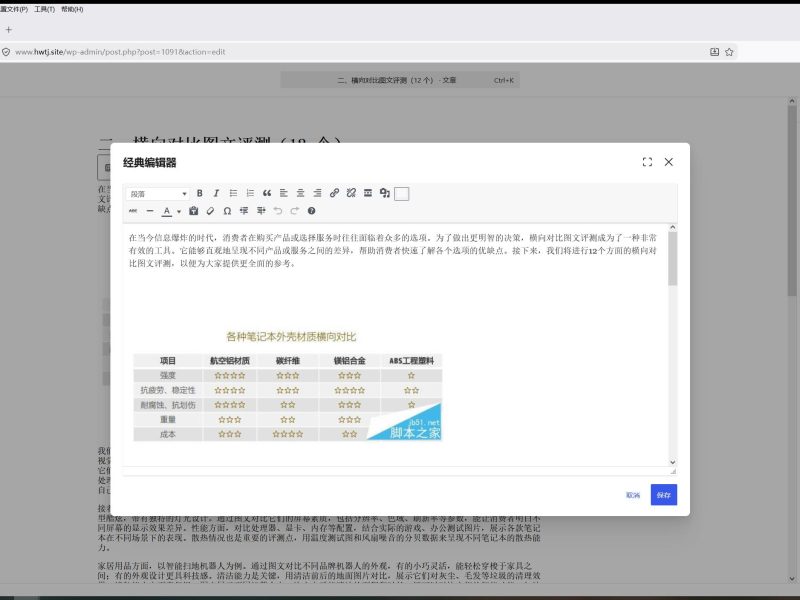Paste as text clipboard icon
Image resolution: width=800 pixels, height=600 pixels.
(193, 211)
